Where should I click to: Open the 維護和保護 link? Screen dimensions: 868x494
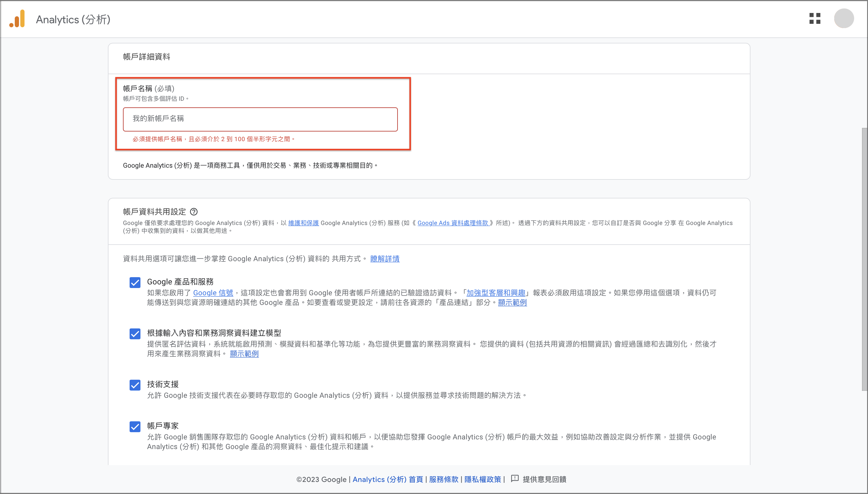(x=303, y=223)
